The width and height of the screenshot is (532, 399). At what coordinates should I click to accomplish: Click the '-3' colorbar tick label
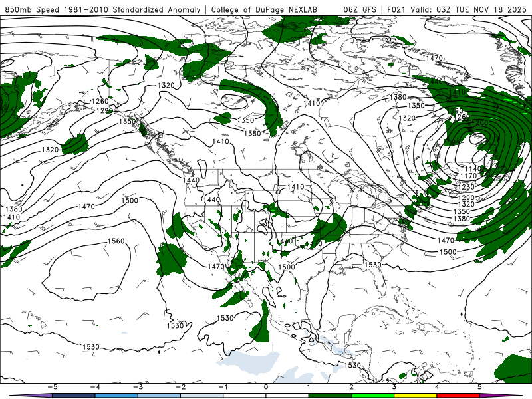click(138, 387)
